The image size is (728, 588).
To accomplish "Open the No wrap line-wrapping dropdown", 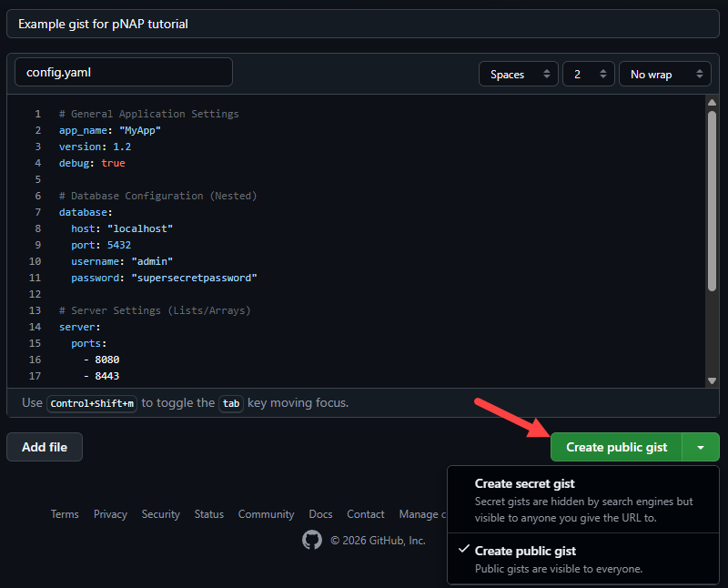I will coord(664,74).
